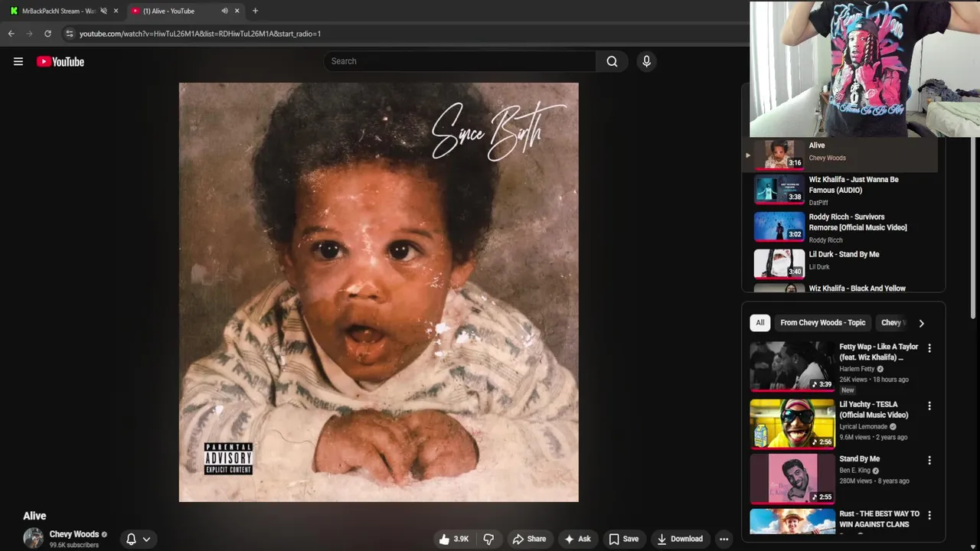980x551 pixels.
Task: Select the partially visible Chevy chip
Action: point(893,322)
